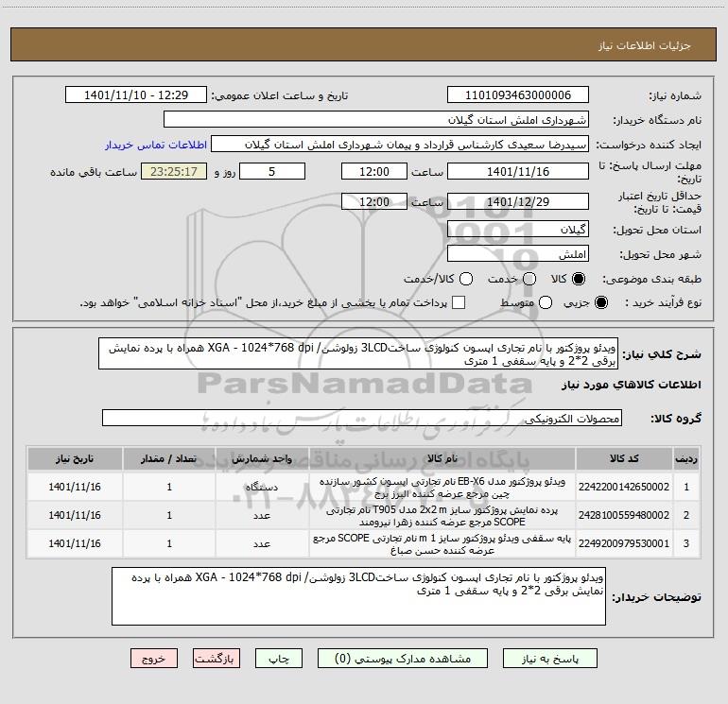Click the شماره نیاز field 1101093463000006
Viewport: 728px width, 704px height.
pyautogui.click(x=518, y=95)
